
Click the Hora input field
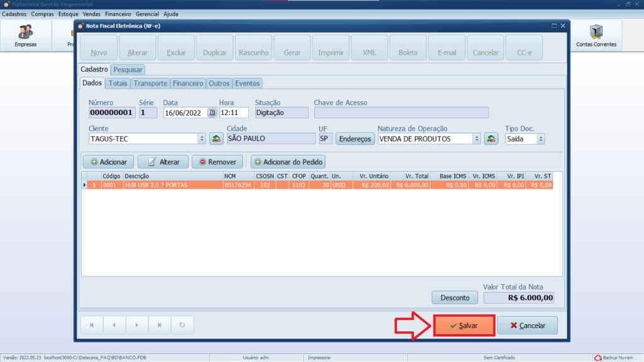click(x=233, y=113)
